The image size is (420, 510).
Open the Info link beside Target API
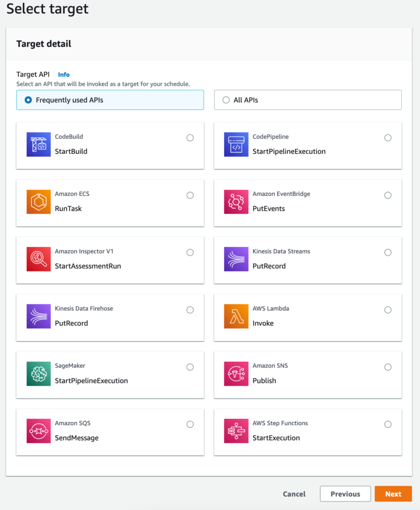pos(64,75)
